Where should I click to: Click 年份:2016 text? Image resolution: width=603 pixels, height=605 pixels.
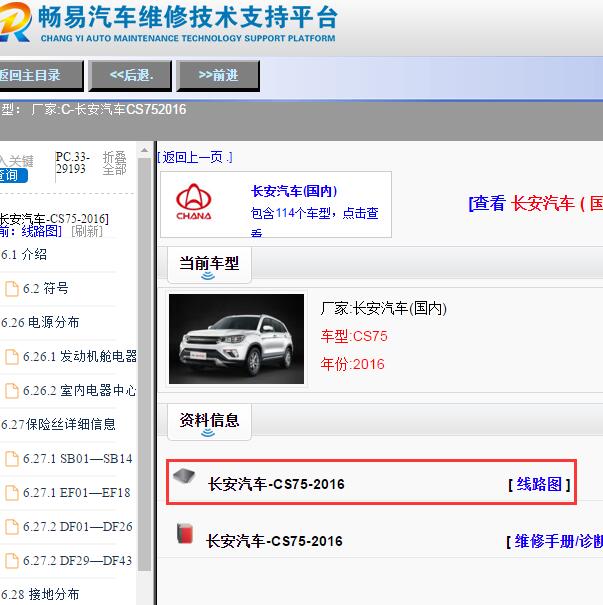tap(352, 364)
